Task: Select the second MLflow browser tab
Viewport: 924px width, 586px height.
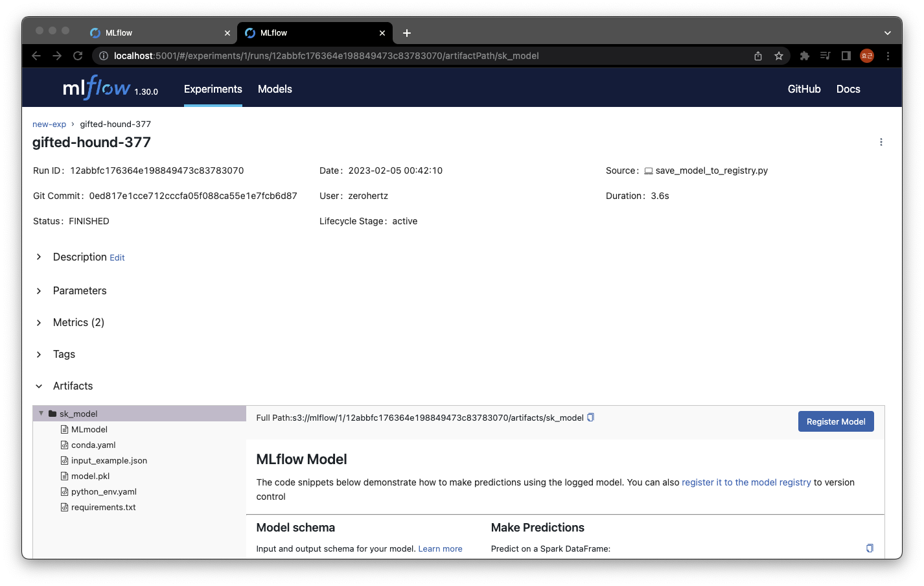Action: (x=314, y=33)
